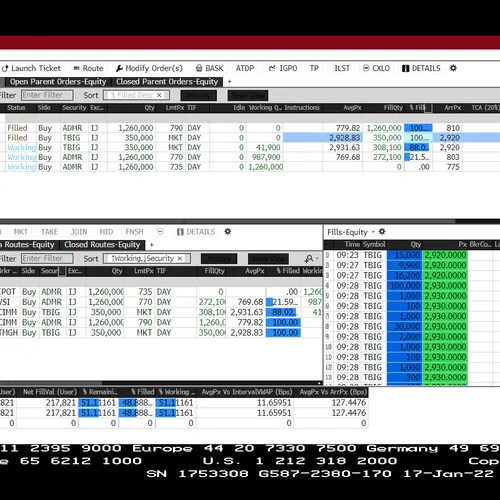
Task: Click the MID route action
Action: tap(106, 232)
